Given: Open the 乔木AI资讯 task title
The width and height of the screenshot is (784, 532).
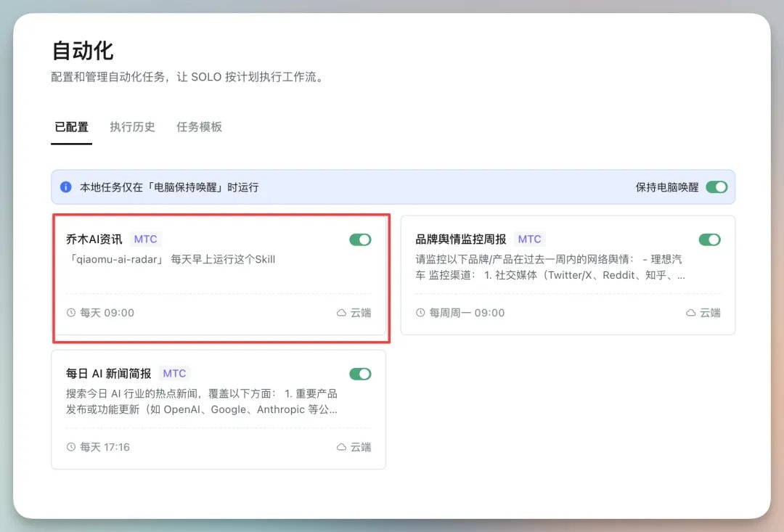Looking at the screenshot, I should pyautogui.click(x=94, y=239).
